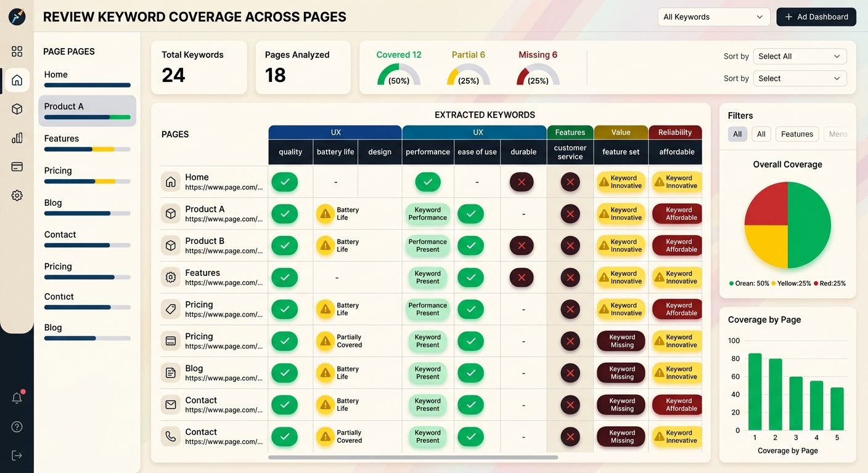
Task: Enable the second All filter chip
Action: 763,134
